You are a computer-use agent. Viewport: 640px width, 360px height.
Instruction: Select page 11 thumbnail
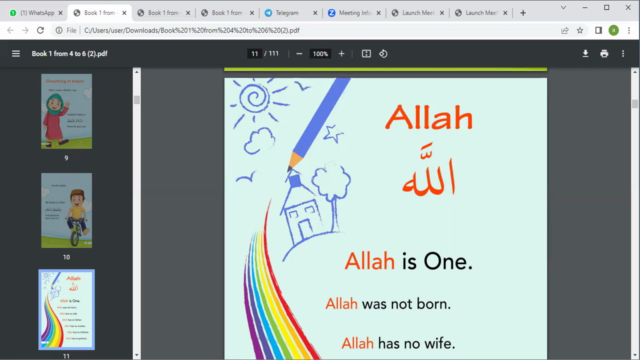66,309
